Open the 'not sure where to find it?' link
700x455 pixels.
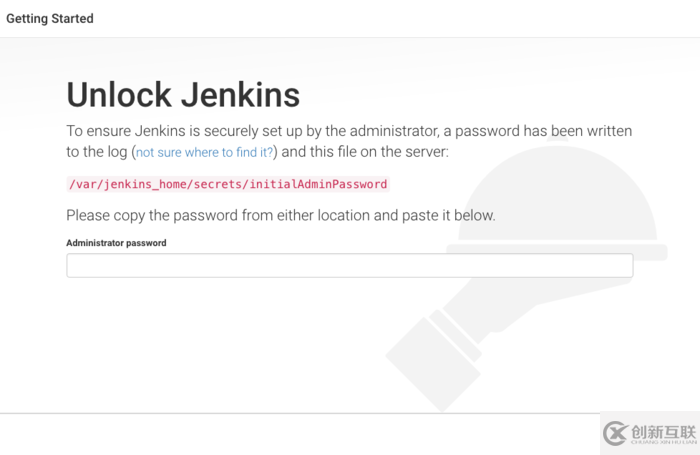204,152
